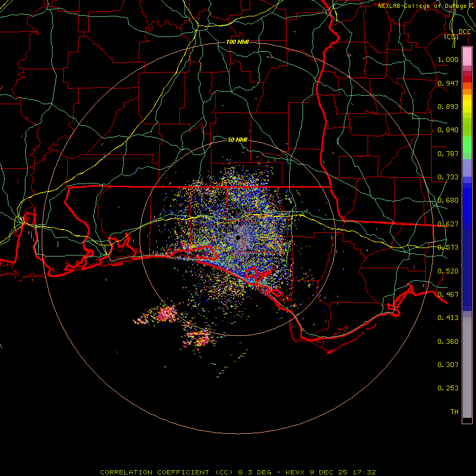Image resolution: width=476 pixels, height=476 pixels.
Task: Click the 0.360 legend value
Action: click(448, 342)
